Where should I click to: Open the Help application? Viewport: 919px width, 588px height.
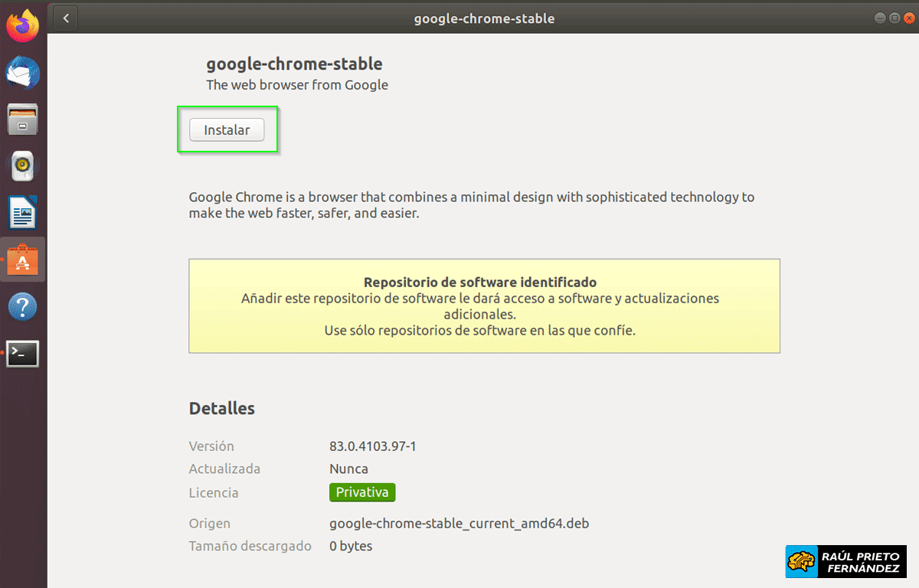[22, 306]
